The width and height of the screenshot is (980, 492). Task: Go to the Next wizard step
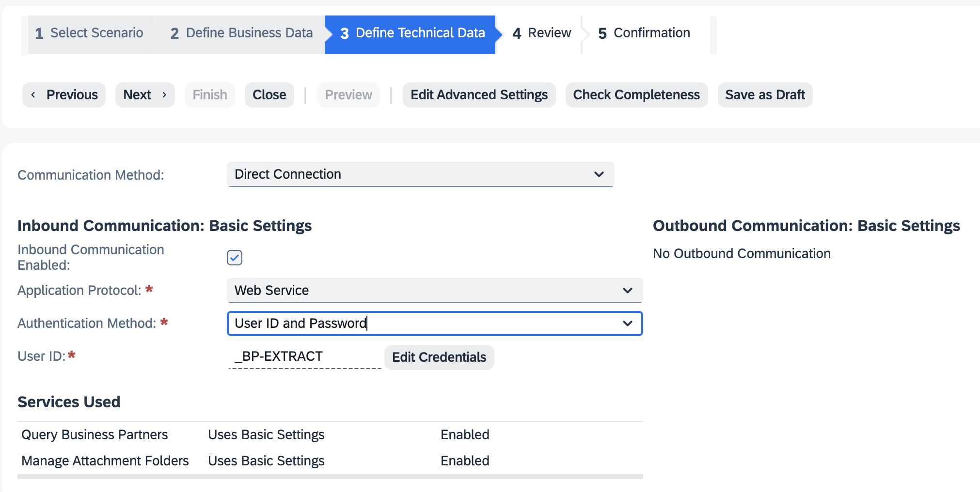click(x=144, y=95)
